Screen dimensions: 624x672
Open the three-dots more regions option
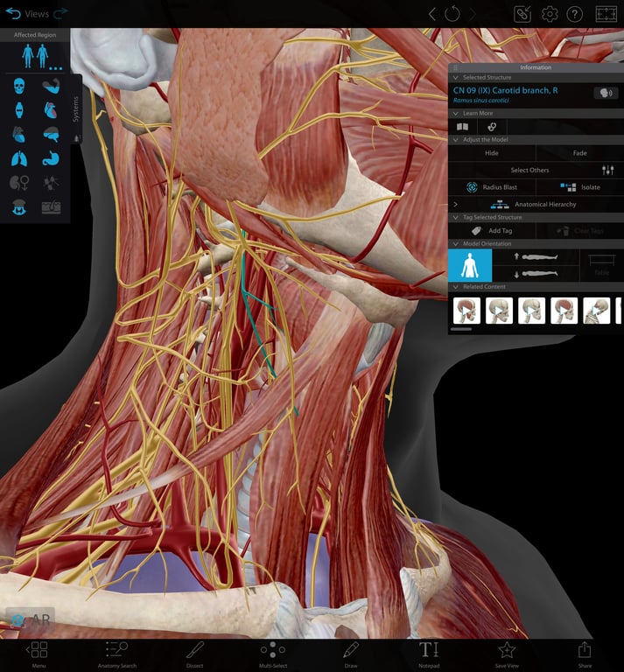pos(56,68)
